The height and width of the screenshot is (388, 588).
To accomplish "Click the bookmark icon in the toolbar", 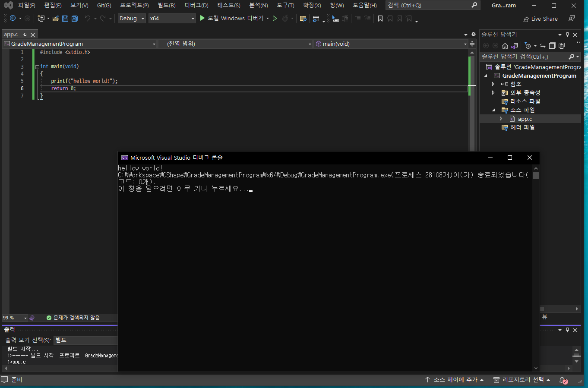I will coord(380,19).
